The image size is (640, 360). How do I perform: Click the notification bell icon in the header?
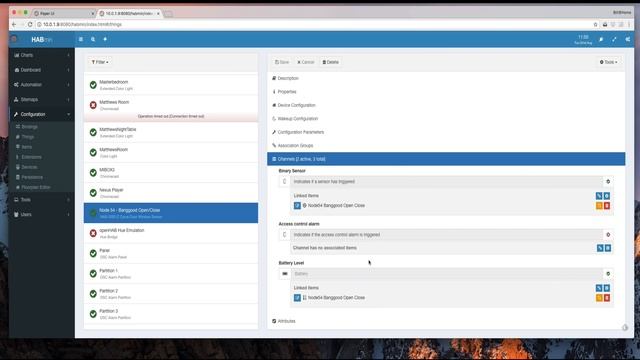pos(105,39)
